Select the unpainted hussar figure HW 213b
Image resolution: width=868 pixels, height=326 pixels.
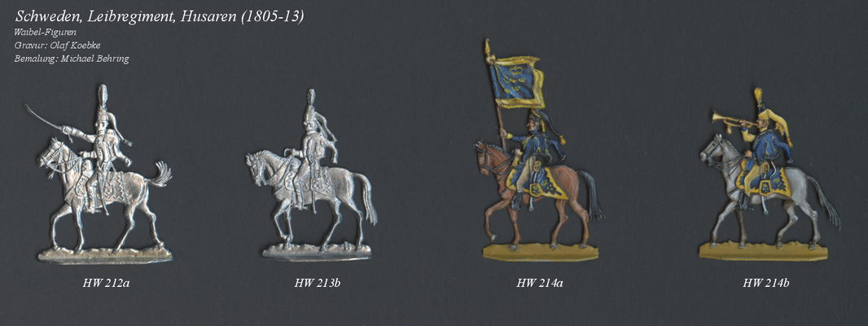click(313, 174)
